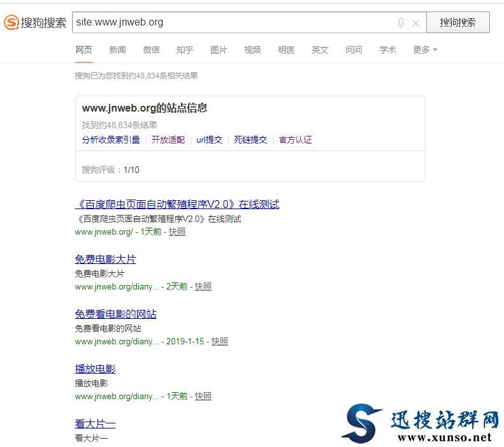The image size is (504, 447).
Task: Click the 搜狗已为您找到约48,834条相关结果 count text
Action: click(136, 76)
